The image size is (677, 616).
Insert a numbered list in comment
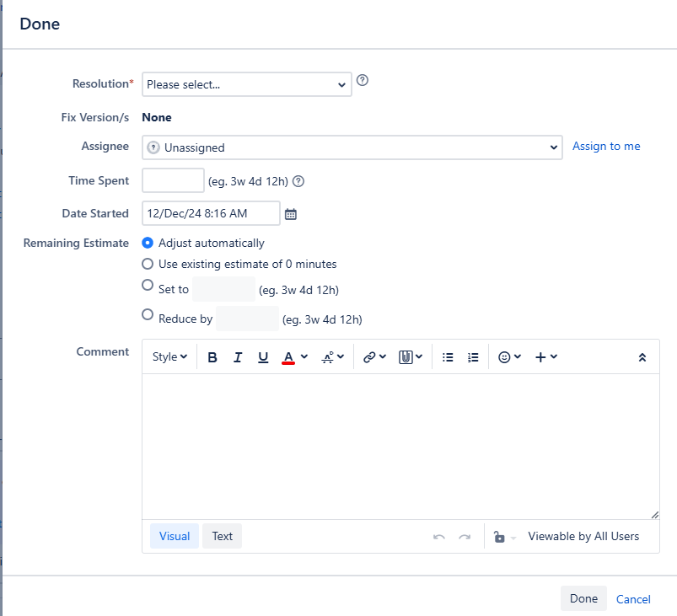pos(473,357)
